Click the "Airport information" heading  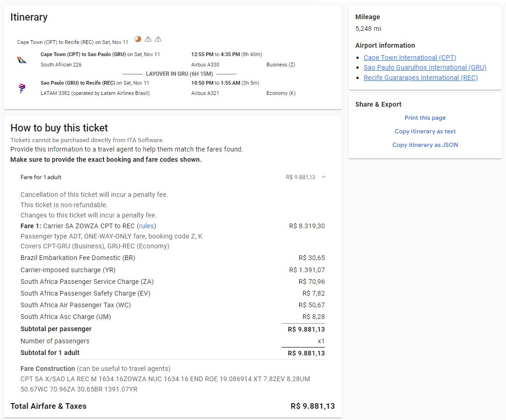click(x=385, y=45)
